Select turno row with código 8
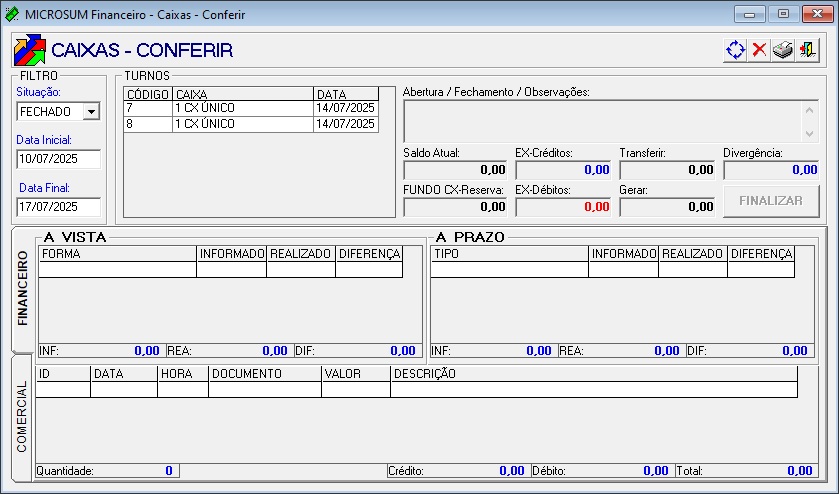 point(250,124)
